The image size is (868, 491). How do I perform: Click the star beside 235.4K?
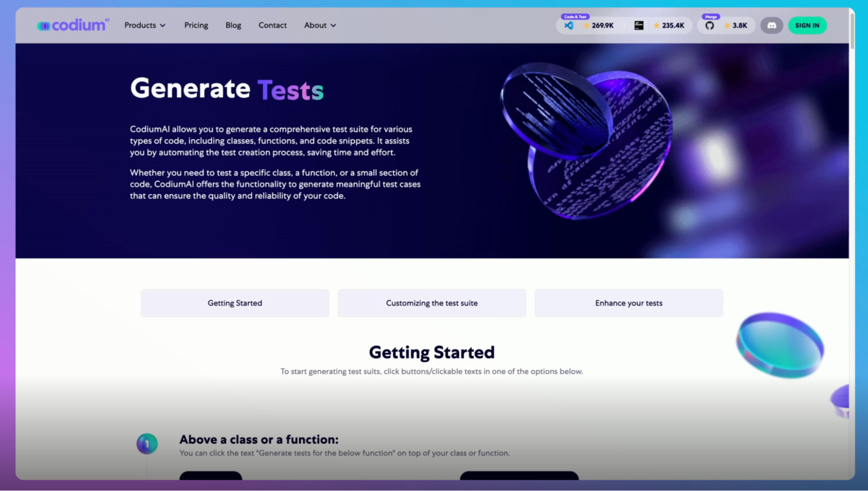657,26
